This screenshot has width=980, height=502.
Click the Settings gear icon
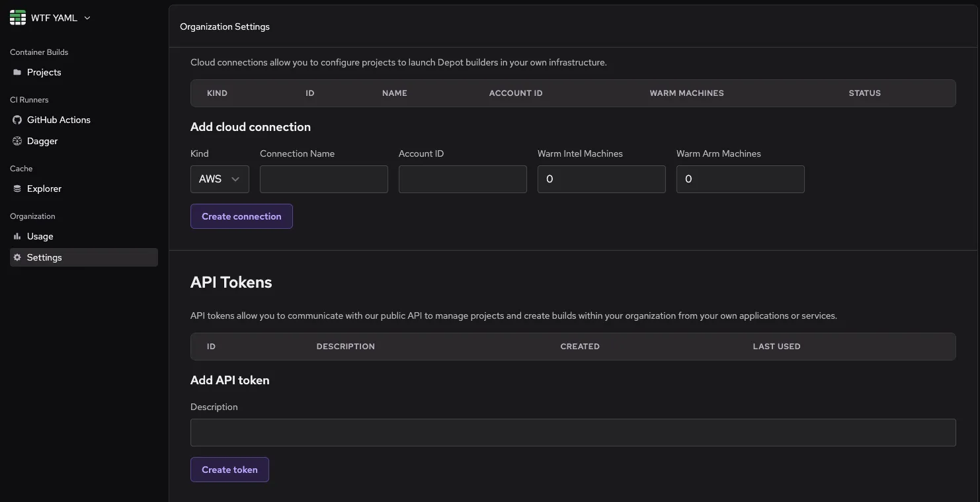[17, 257]
